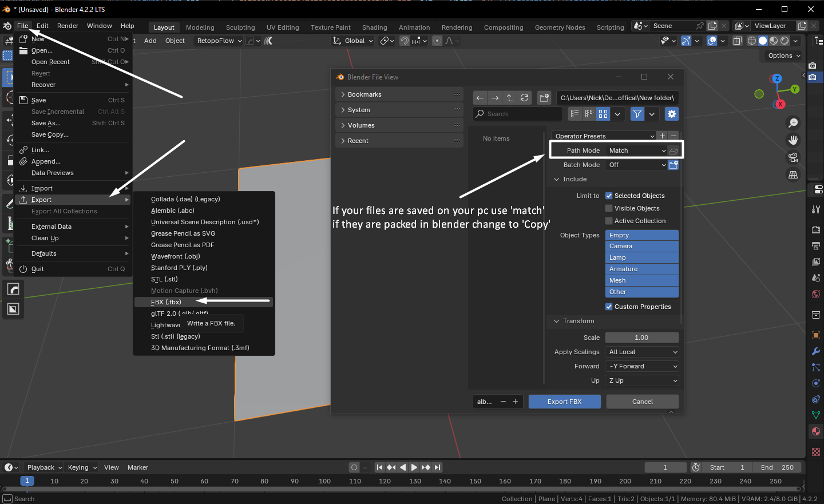Open the Path Mode dropdown
Image resolution: width=824 pixels, height=504 pixels.
coord(637,150)
